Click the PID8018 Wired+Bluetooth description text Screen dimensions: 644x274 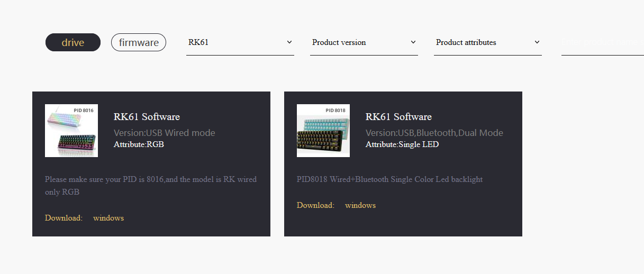pos(390,179)
